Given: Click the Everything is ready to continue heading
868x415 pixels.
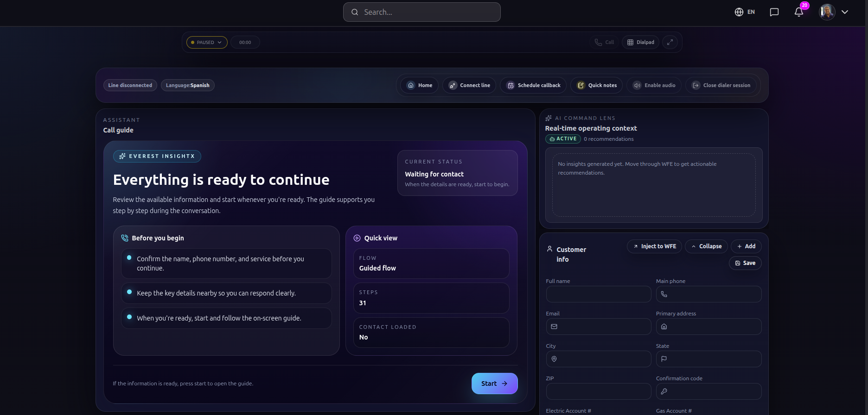Looking at the screenshot, I should (x=221, y=180).
